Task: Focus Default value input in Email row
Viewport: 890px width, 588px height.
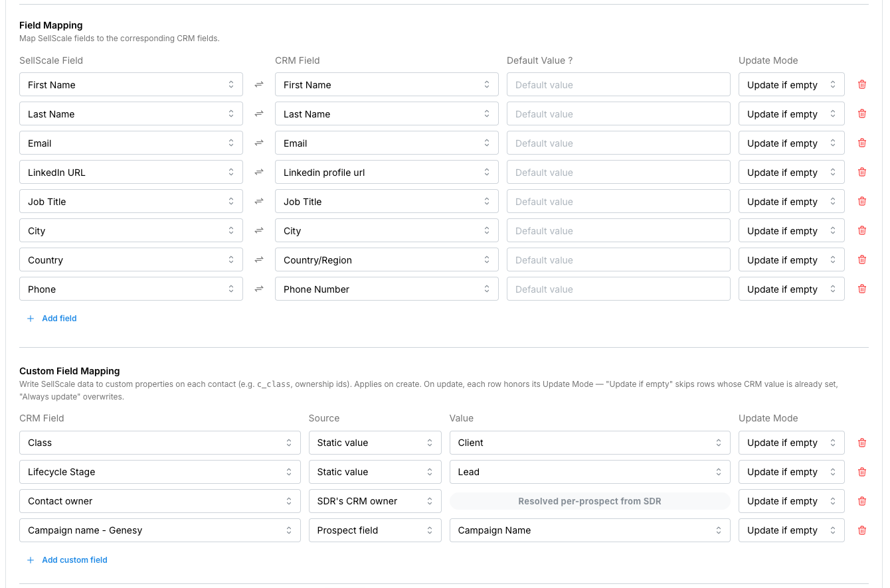Action: coord(618,143)
